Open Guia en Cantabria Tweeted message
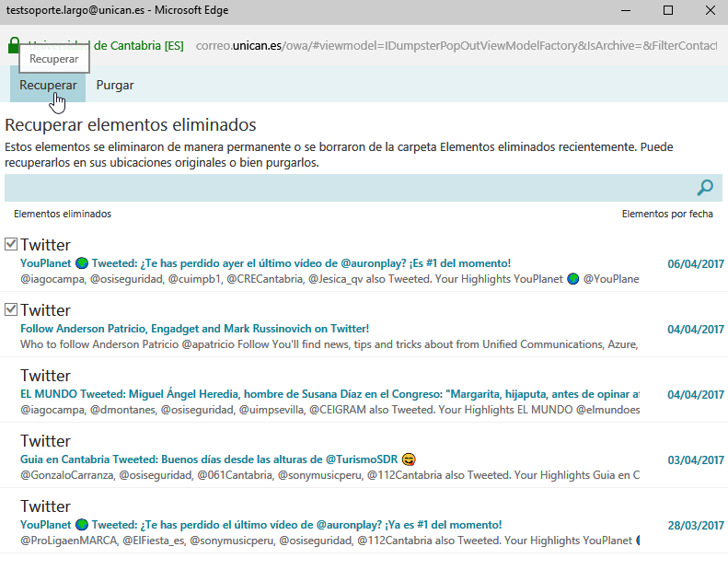 click(218, 459)
